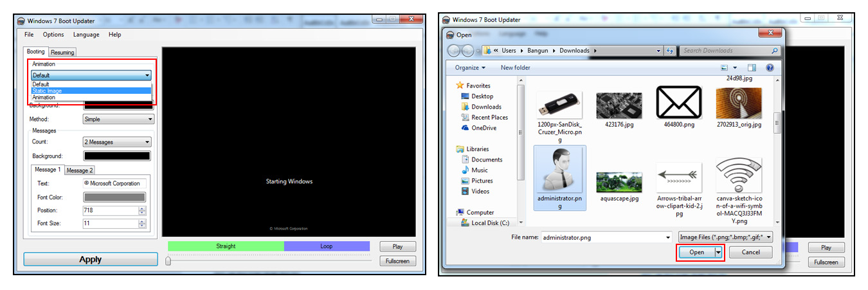
Task: Click the animation timeline slider thumb
Action: tap(168, 260)
